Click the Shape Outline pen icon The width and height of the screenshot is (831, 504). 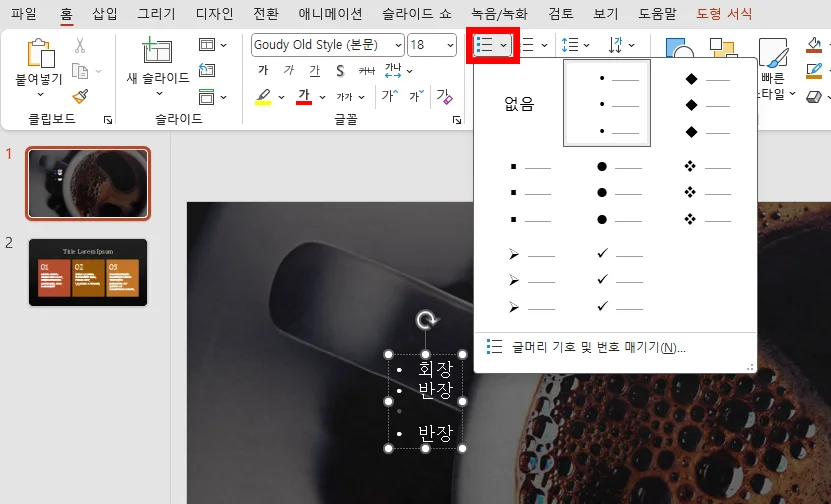[814, 70]
